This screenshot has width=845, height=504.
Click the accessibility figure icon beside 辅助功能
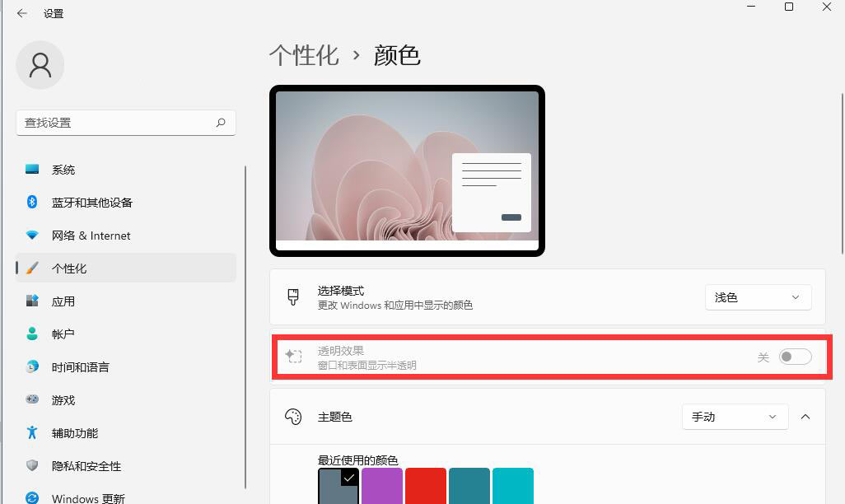coord(32,432)
